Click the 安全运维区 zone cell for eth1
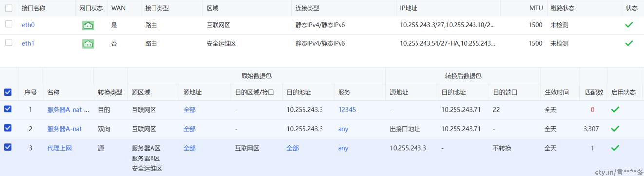The width and height of the screenshot is (644, 176). (x=221, y=43)
